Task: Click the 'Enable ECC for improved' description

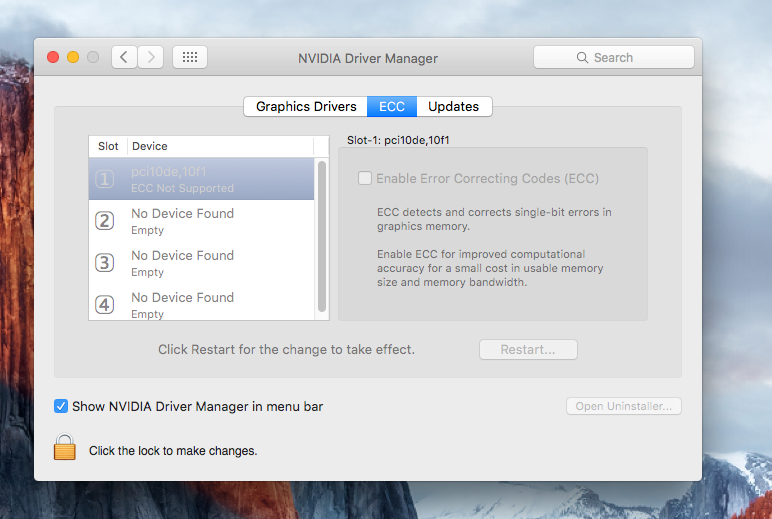Action: tap(490, 268)
